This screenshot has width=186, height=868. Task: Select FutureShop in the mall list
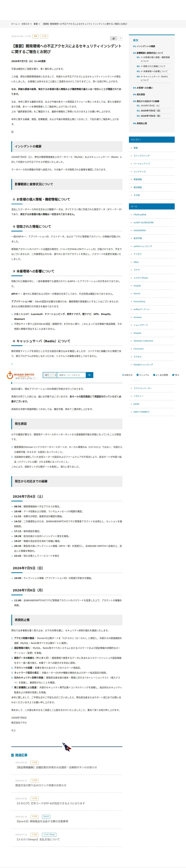coord(139,302)
